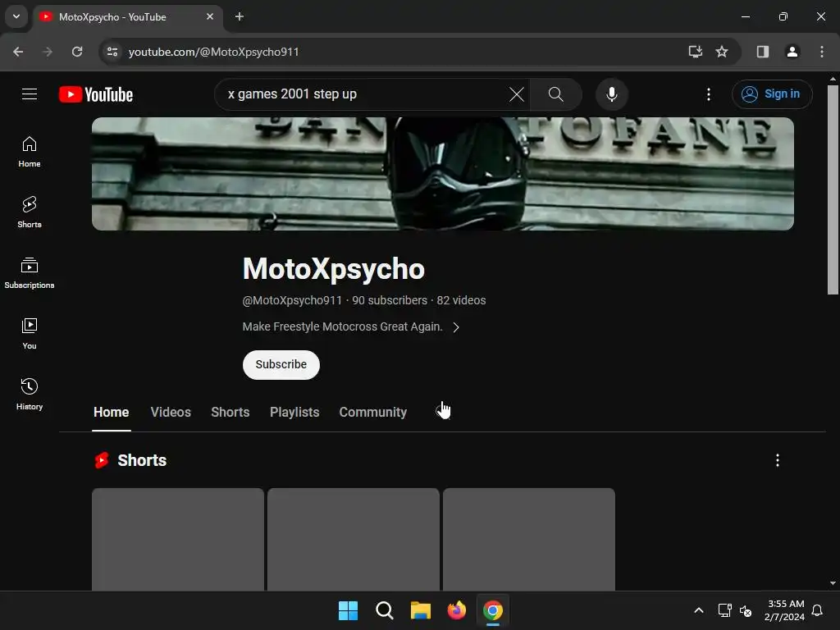Switch to the Videos tab
The width and height of the screenshot is (840, 630).
(x=171, y=412)
